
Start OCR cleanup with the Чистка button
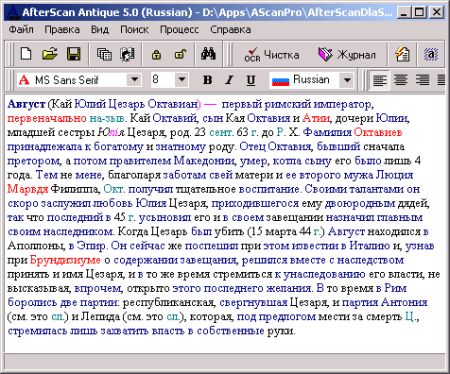coord(271,54)
